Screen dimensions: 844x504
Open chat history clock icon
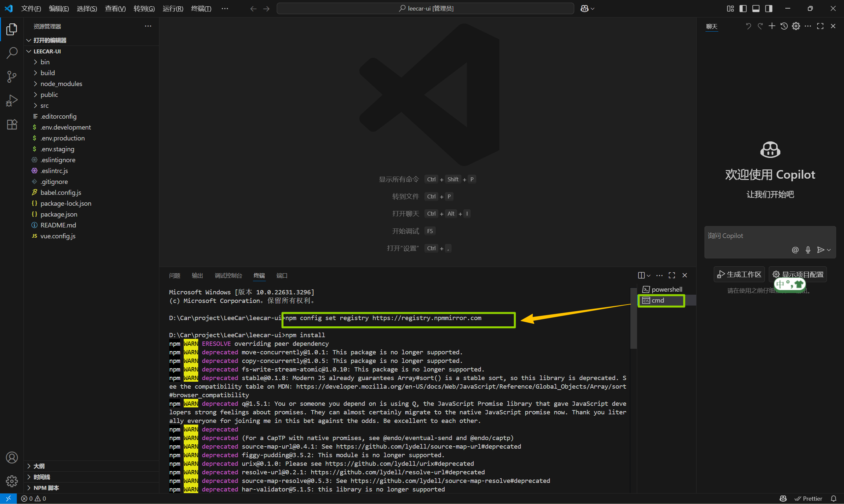click(784, 26)
